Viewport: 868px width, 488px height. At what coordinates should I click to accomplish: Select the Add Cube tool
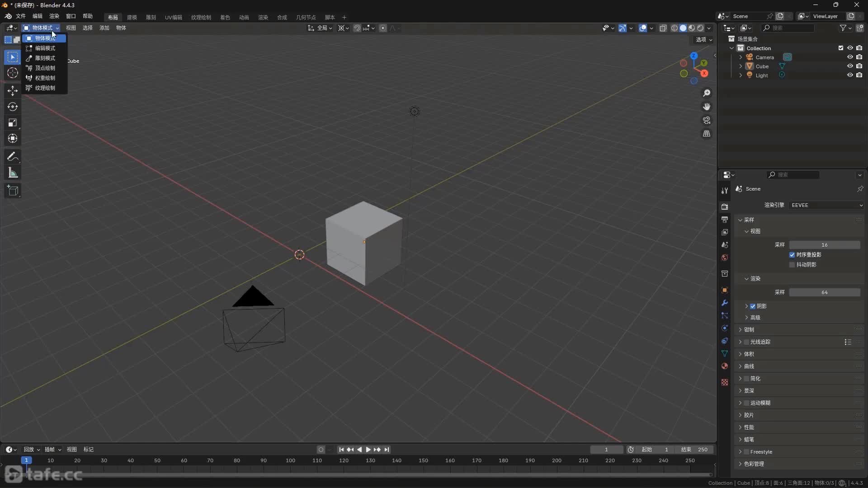12,191
